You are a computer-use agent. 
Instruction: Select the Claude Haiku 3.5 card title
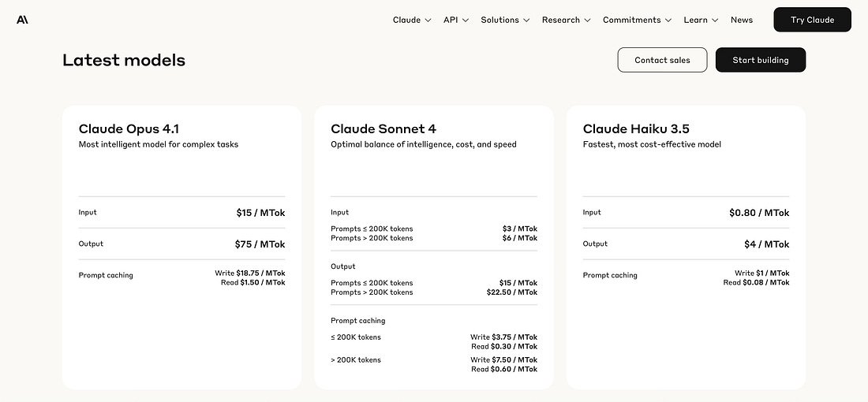[636, 128]
